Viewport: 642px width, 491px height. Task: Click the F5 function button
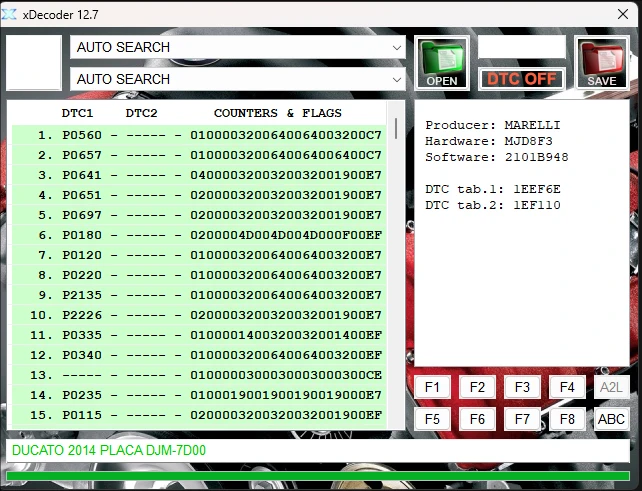click(x=432, y=419)
